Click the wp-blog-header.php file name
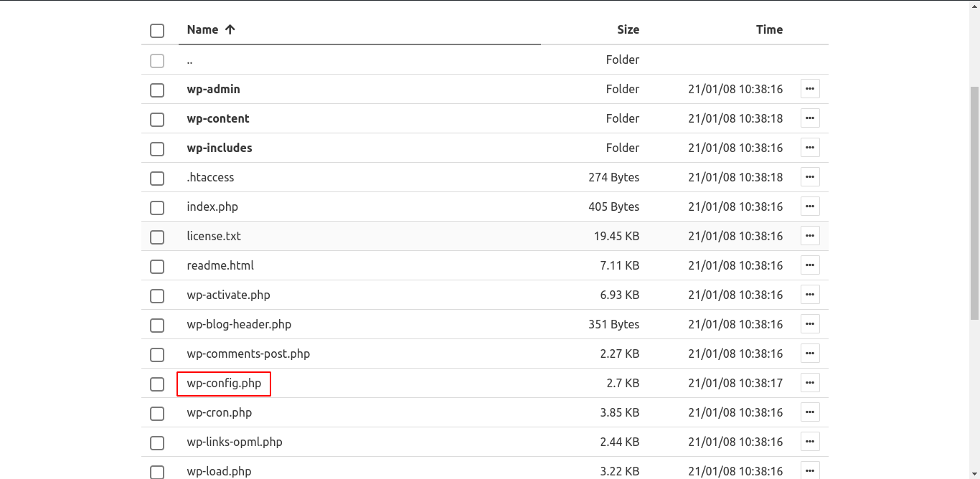This screenshot has height=479, width=980. tap(239, 324)
